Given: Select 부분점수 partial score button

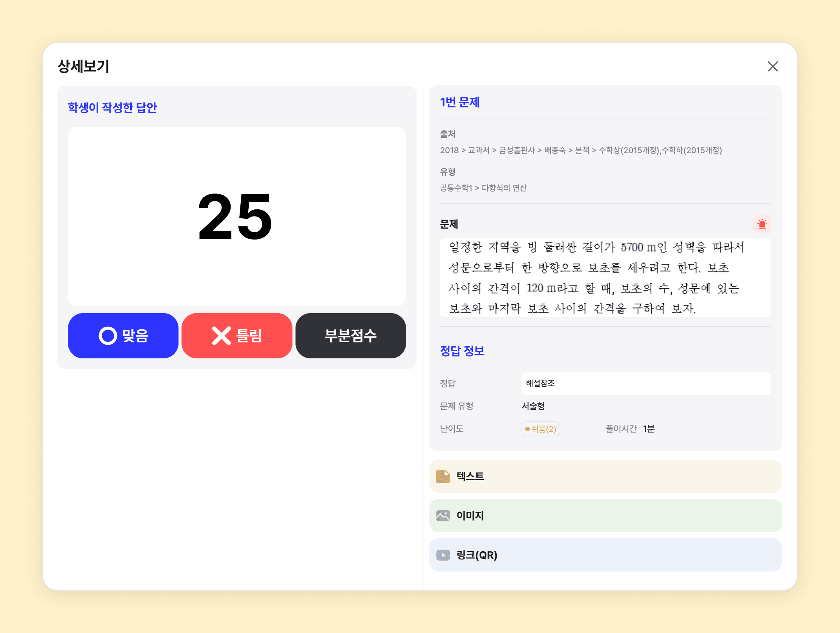Looking at the screenshot, I should pyautogui.click(x=351, y=335).
